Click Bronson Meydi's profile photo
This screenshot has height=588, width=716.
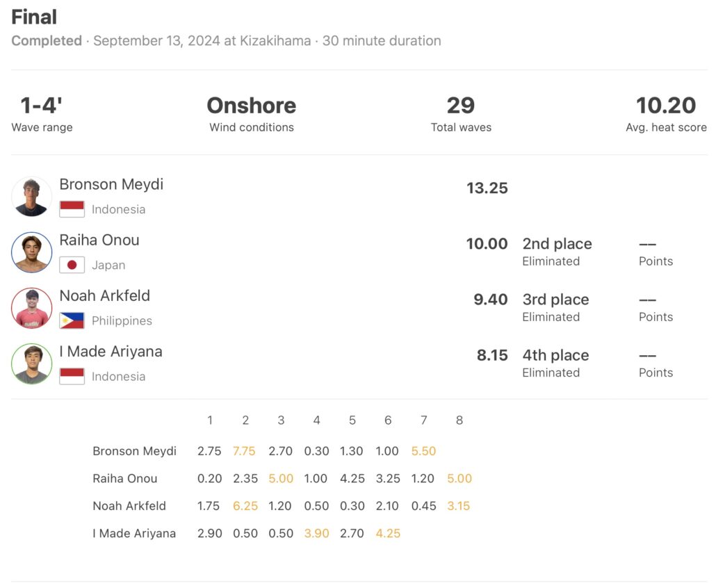[x=31, y=197]
